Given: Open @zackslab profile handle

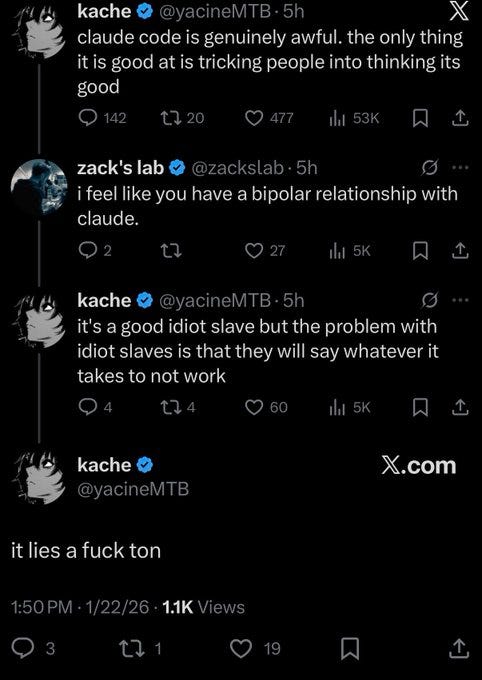Looking at the screenshot, I should tap(237, 168).
